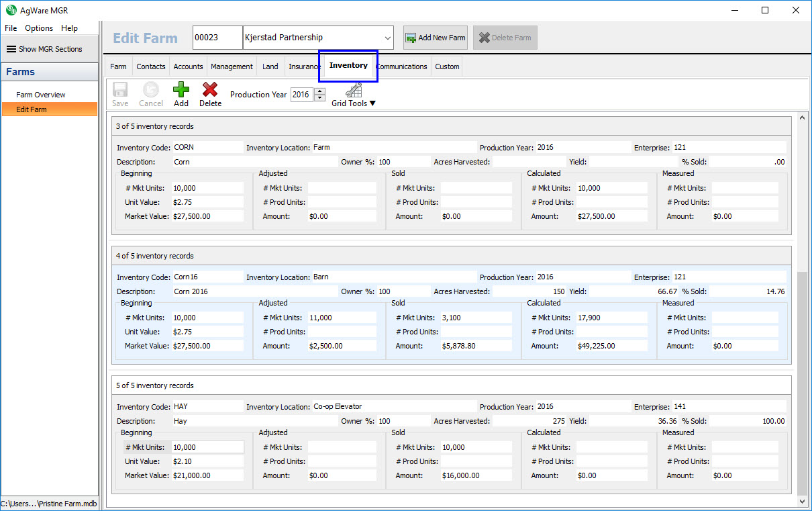Expand the farm name dropdown
Image resolution: width=812 pixels, height=511 pixels.
pyautogui.click(x=387, y=38)
